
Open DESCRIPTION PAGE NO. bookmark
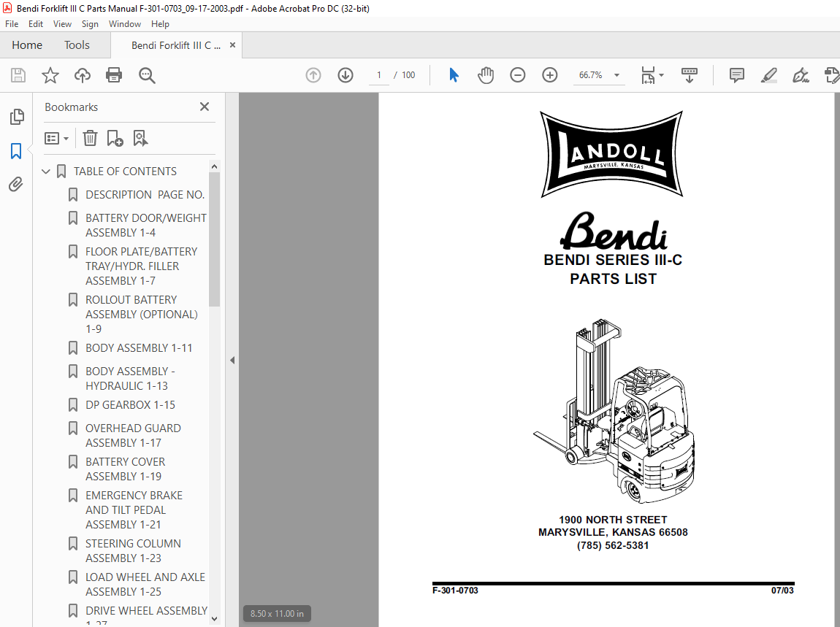[145, 194]
